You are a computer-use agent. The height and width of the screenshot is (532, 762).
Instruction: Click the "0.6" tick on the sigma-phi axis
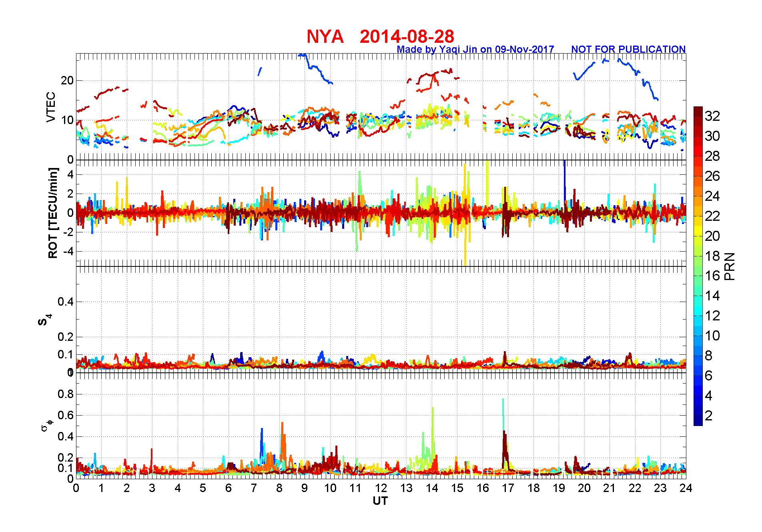[x=66, y=415]
